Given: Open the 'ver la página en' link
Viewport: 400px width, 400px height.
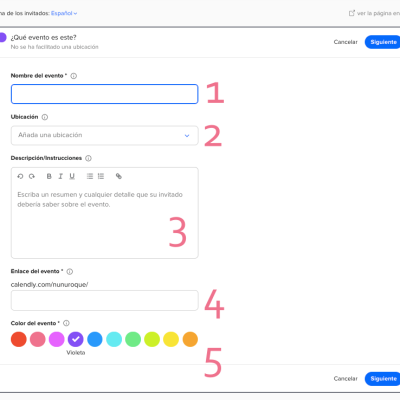Looking at the screenshot, I should [x=374, y=13].
